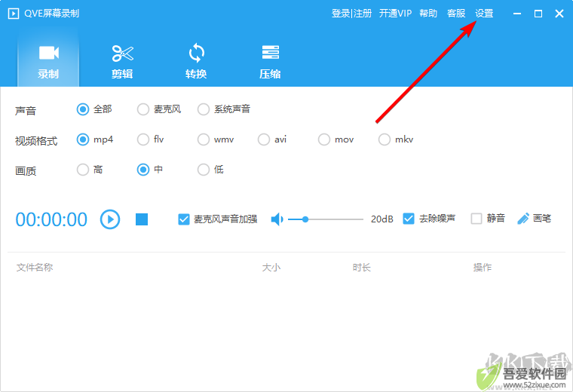Enable the 静音 mute checkbox
The height and width of the screenshot is (392, 573).
pyautogui.click(x=476, y=219)
